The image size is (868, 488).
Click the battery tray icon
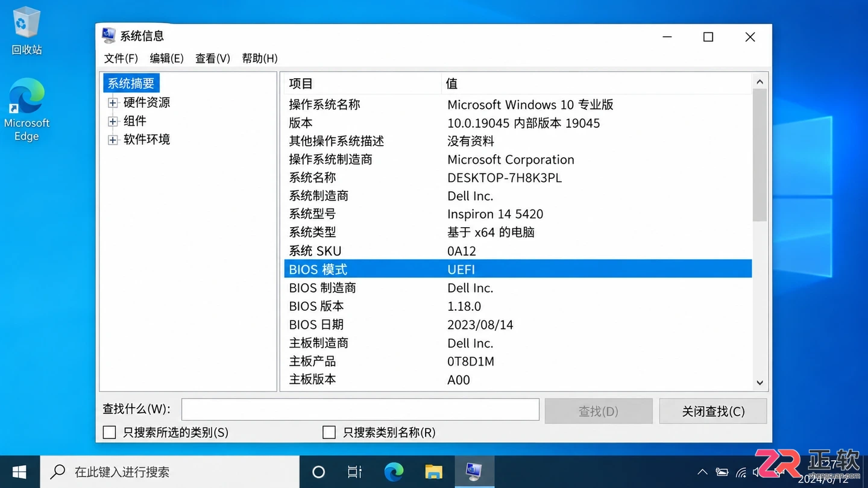coord(722,472)
